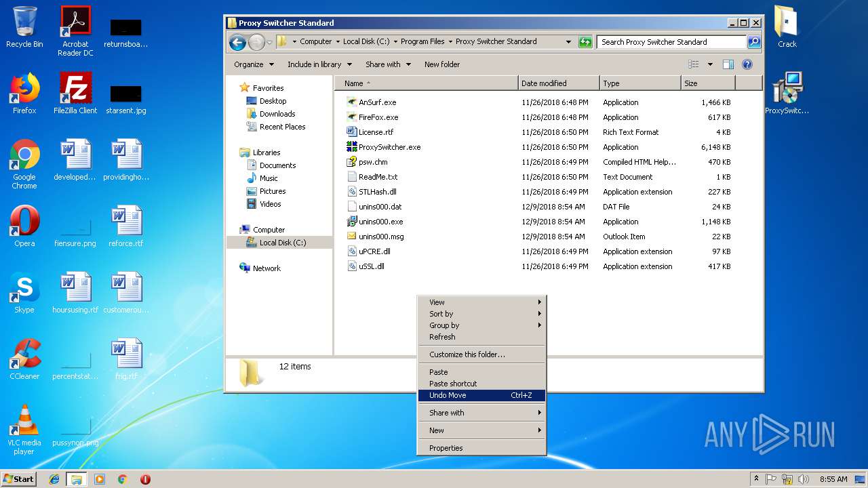
Task: Sort by the Size column header
Action: pyautogui.click(x=708, y=83)
